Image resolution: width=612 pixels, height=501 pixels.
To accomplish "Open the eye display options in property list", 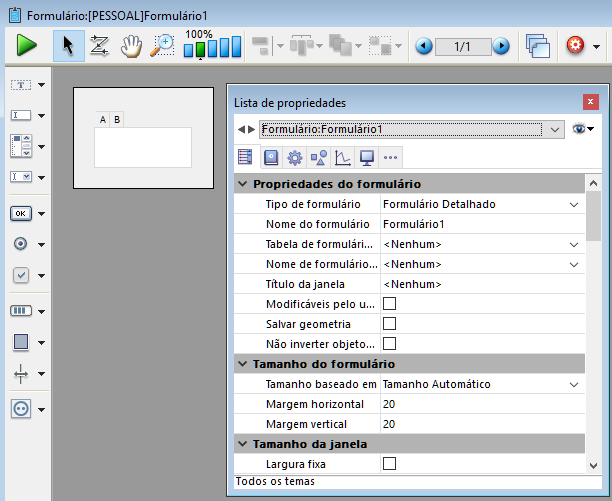I will click(583, 129).
